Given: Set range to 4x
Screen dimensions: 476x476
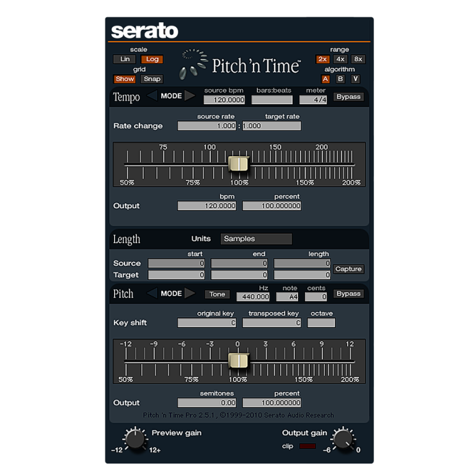Looking at the screenshot, I should click(x=340, y=59).
